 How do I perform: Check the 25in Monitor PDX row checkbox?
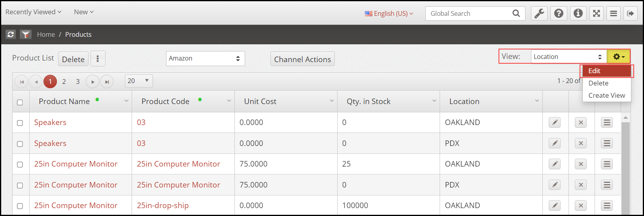click(20, 186)
